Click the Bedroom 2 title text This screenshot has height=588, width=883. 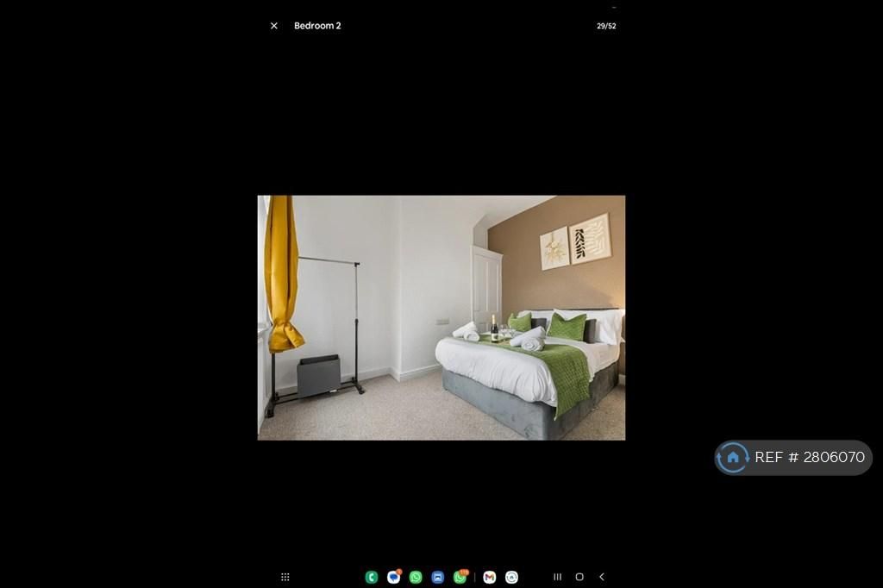pyautogui.click(x=317, y=26)
